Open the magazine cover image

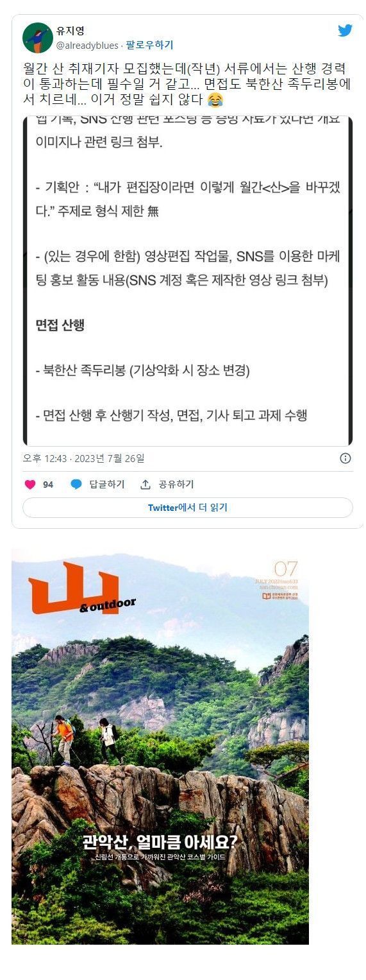point(160,746)
